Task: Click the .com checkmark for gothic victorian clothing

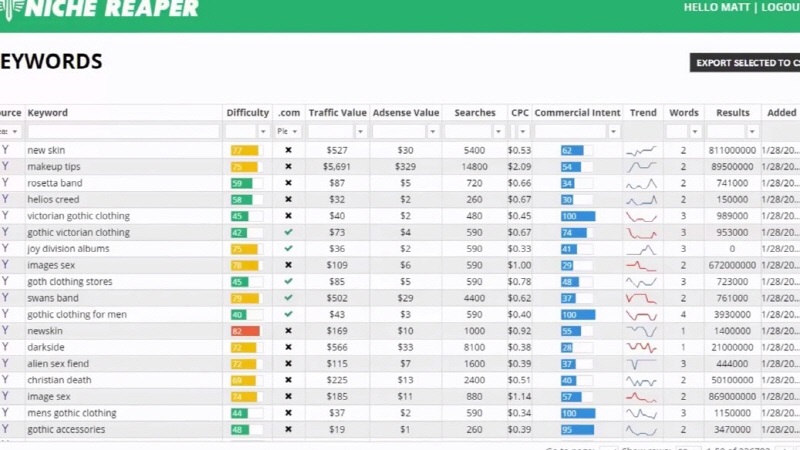Action: click(288, 232)
